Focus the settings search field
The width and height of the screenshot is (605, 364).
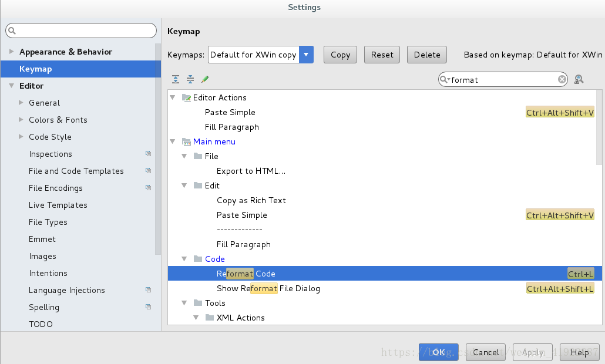[x=81, y=31]
